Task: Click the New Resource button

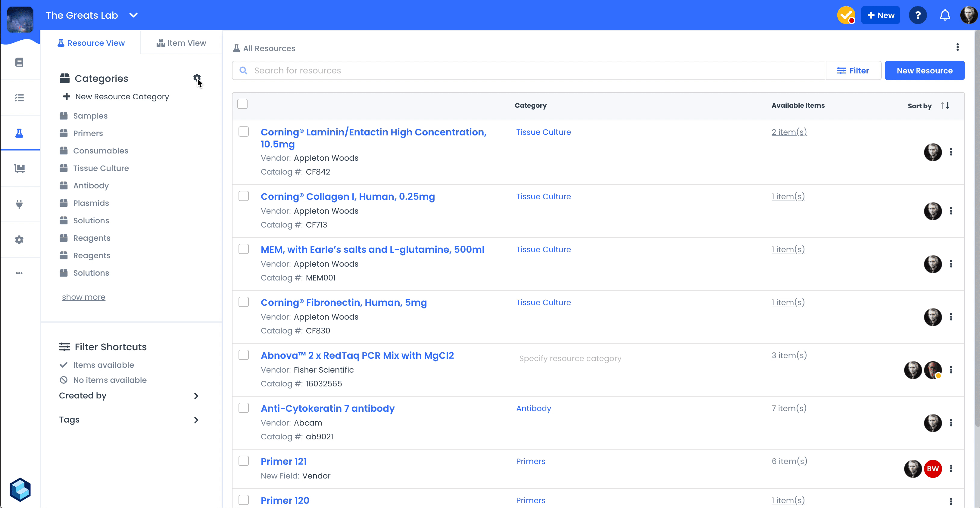Action: [x=924, y=71]
